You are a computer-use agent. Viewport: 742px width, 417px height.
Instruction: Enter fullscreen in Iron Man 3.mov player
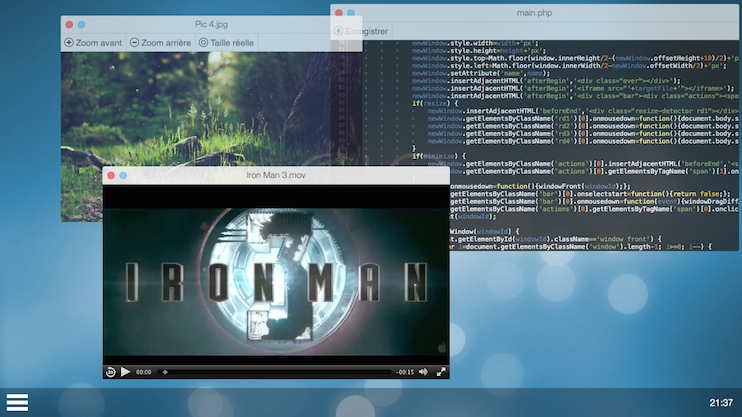click(441, 372)
